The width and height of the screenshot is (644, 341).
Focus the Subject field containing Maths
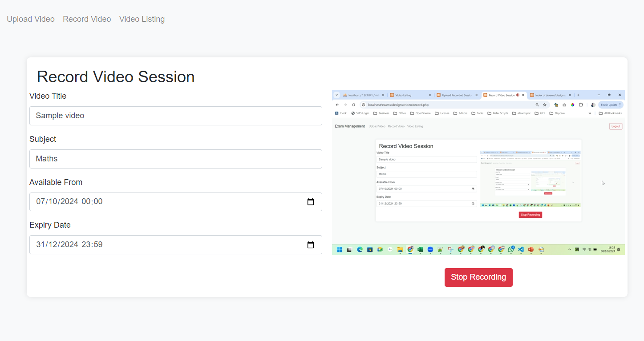(x=175, y=159)
